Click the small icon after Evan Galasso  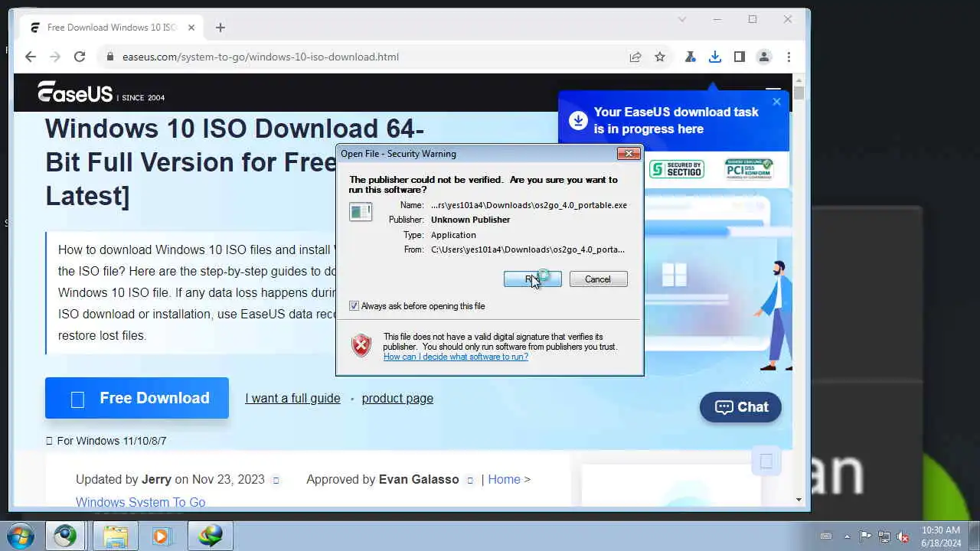[x=470, y=481]
